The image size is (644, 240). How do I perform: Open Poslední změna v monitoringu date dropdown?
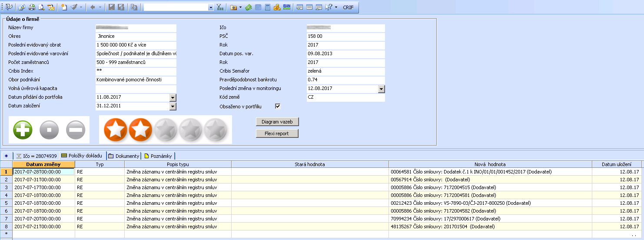point(382,89)
